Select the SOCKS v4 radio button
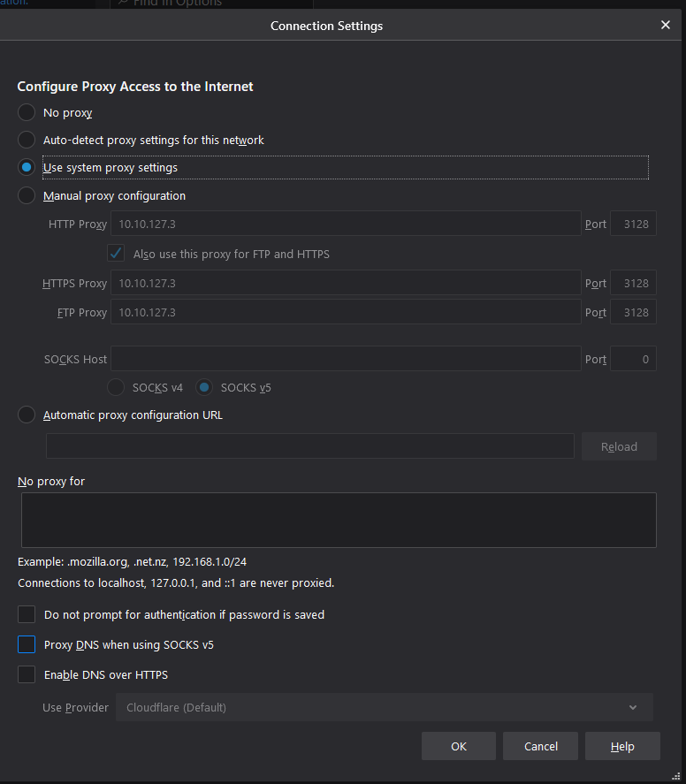Viewport: 686px width, 784px height. (116, 388)
